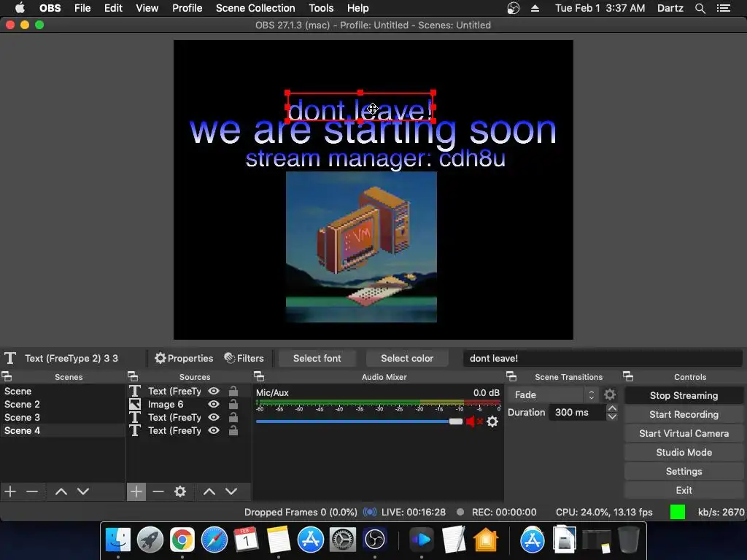
Task: Open the Scene Collection menu
Action: tap(255, 8)
